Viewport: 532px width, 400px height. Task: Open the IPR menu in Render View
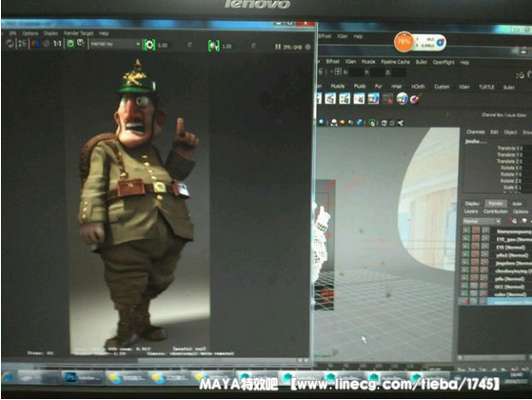point(13,33)
